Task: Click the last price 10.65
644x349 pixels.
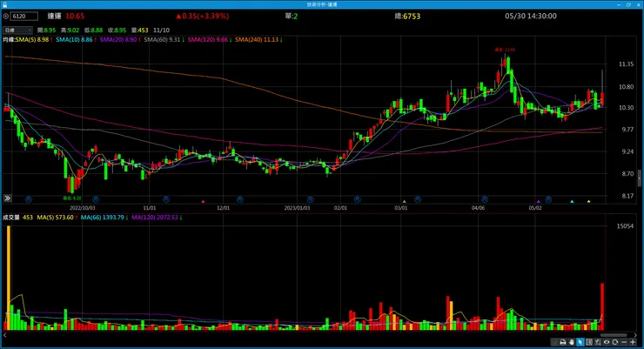Action: point(75,16)
